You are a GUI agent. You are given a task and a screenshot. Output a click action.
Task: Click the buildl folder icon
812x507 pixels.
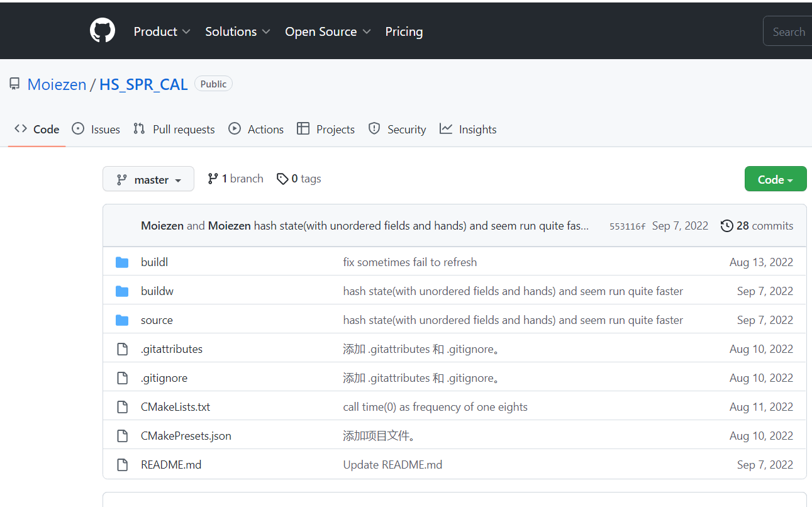coord(122,262)
